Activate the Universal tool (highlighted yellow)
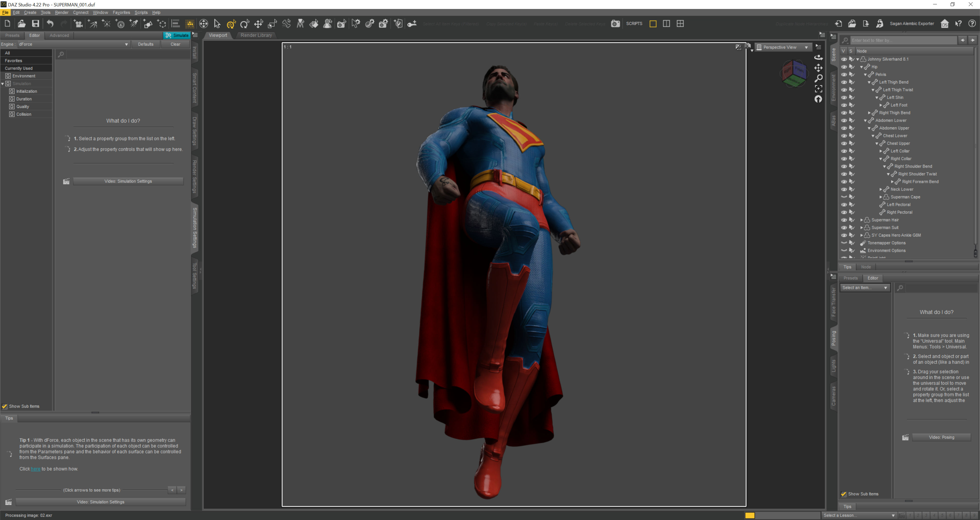Screen dimensions: 980x520 [231, 24]
